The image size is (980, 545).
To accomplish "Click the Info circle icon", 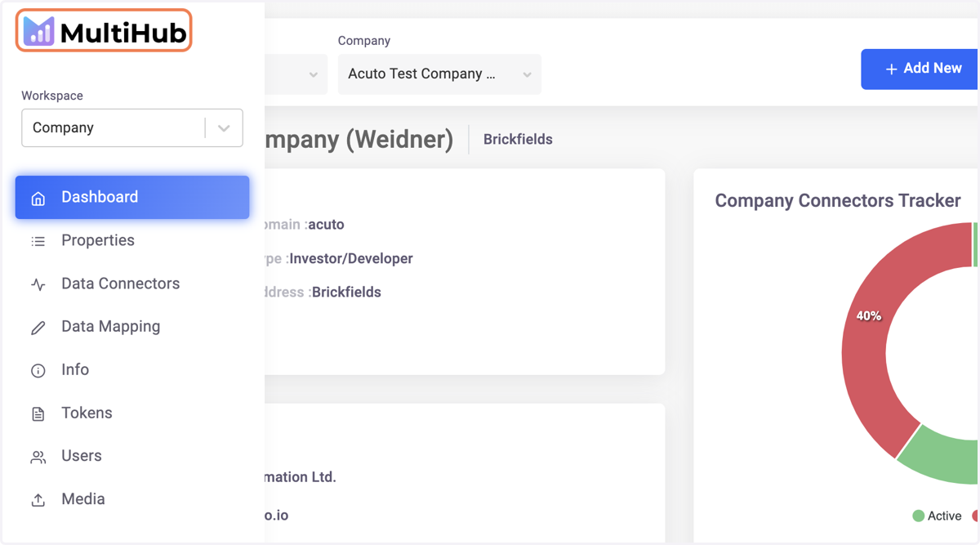I will pyautogui.click(x=38, y=371).
